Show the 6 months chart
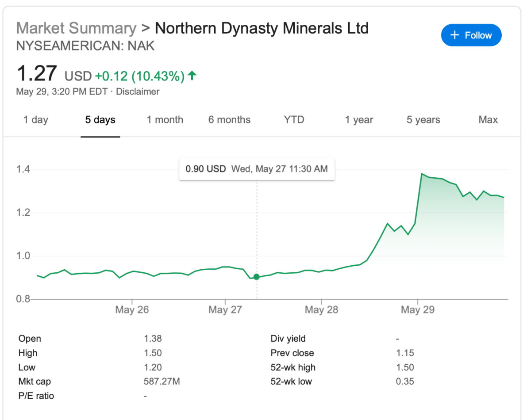This screenshot has width=531, height=420. [x=230, y=120]
